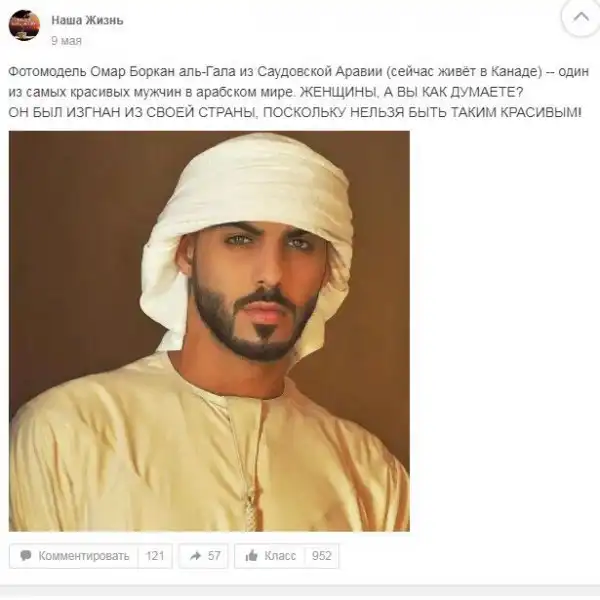
Task: Click the text ЖЕНЩИНЫ, А ВЫ КАК ДУМАЕТЕ?
Action: 411,92
